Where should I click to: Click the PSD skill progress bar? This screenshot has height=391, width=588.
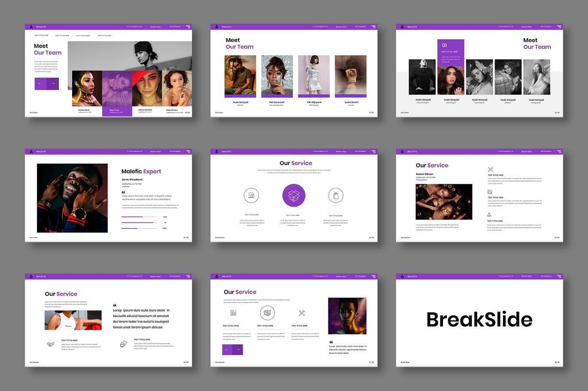[x=139, y=217]
